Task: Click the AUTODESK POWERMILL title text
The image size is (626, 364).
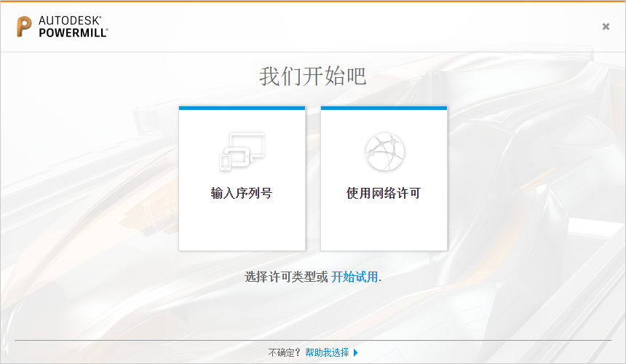Action: coord(74,27)
